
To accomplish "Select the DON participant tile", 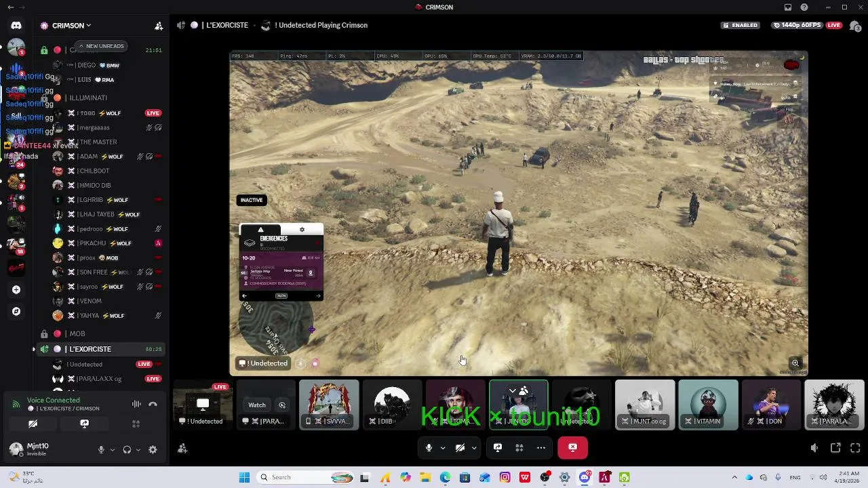I will (x=771, y=405).
